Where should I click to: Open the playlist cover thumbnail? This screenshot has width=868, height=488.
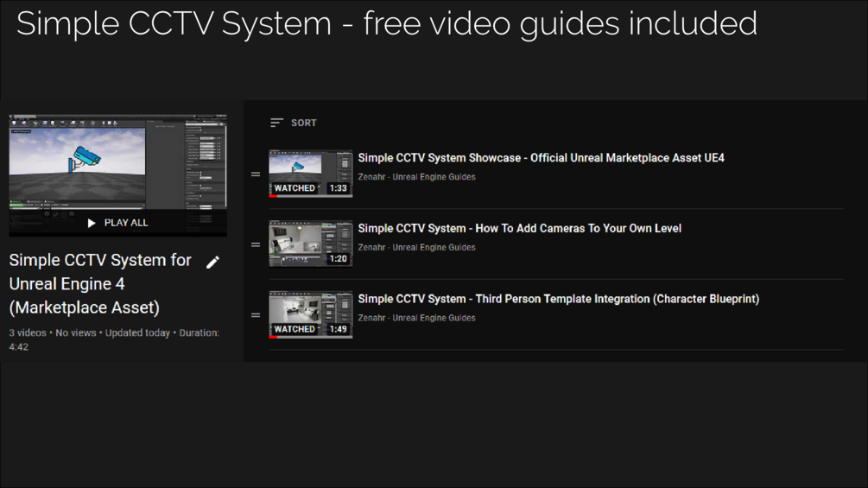[118, 175]
